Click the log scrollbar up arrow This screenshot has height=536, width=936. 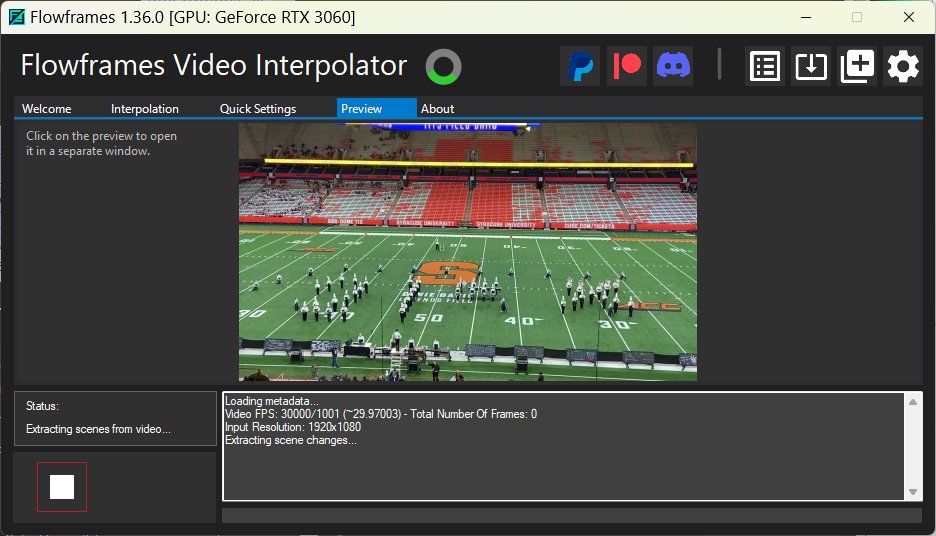913,402
